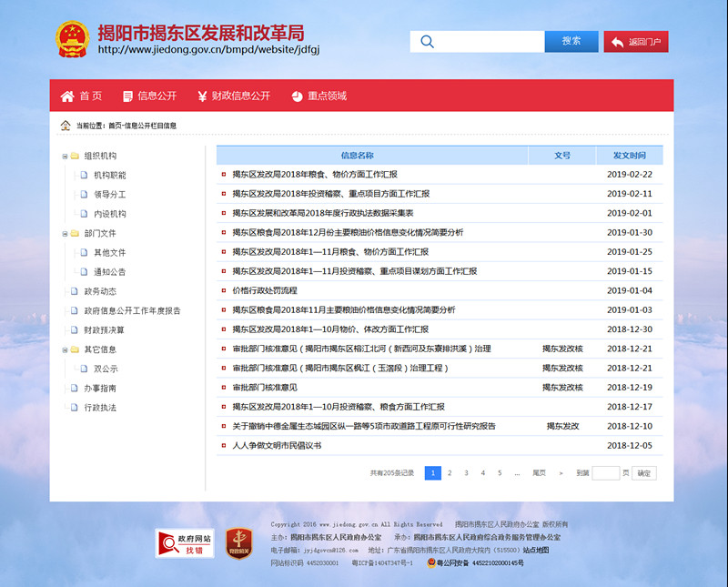
Task: Click the return arrow icon in 返回门户
Action: click(x=618, y=42)
